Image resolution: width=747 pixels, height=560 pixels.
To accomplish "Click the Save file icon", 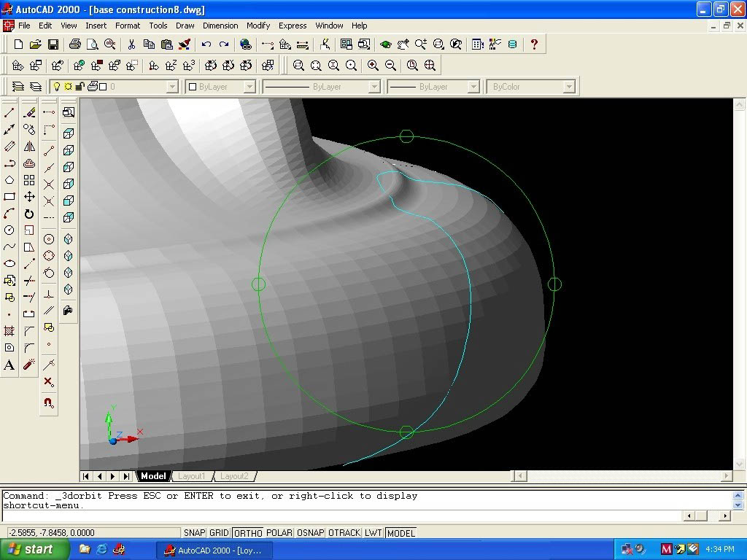I will click(53, 44).
